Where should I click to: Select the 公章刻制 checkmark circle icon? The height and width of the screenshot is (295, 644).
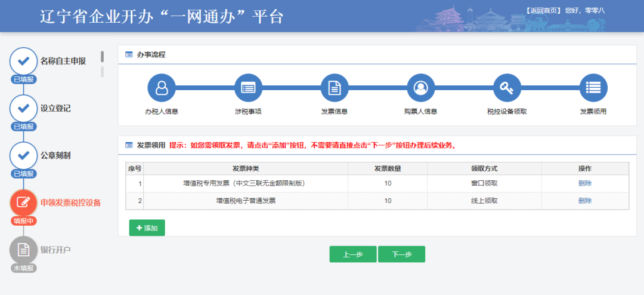pyautogui.click(x=23, y=155)
